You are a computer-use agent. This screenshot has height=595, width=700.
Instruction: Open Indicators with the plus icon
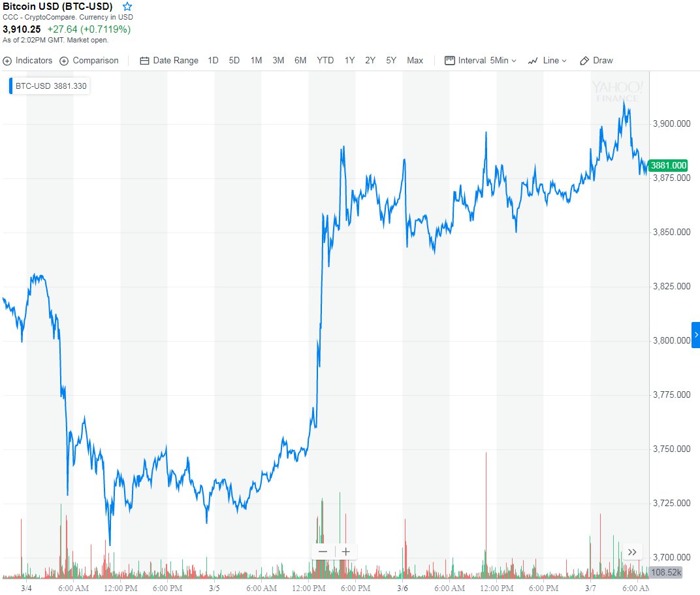coord(8,61)
